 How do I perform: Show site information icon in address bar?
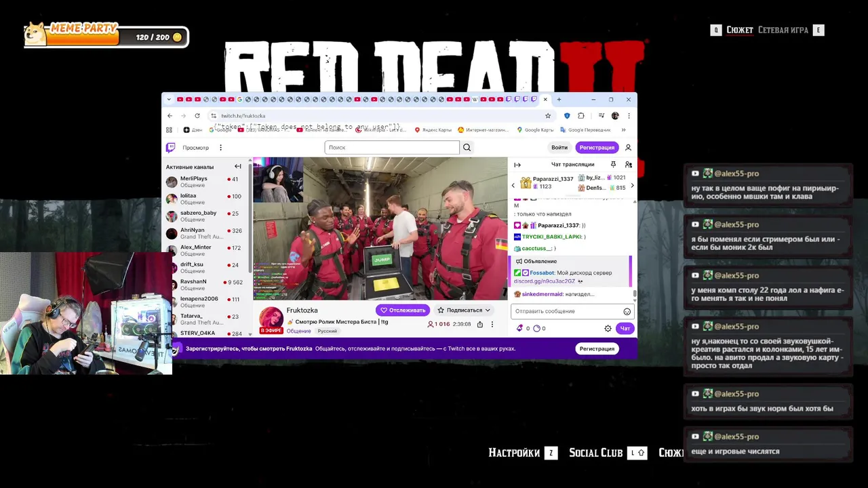tap(213, 116)
